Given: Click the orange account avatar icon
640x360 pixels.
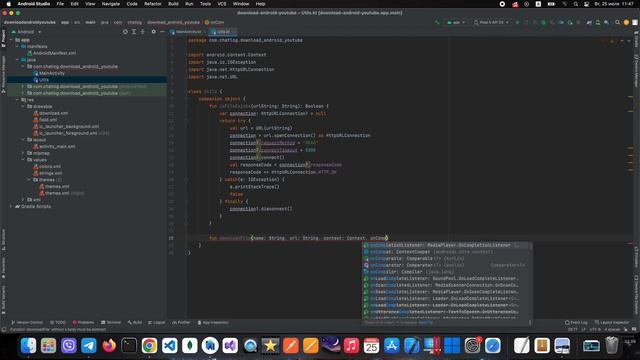Looking at the screenshot, I should [x=626, y=22].
